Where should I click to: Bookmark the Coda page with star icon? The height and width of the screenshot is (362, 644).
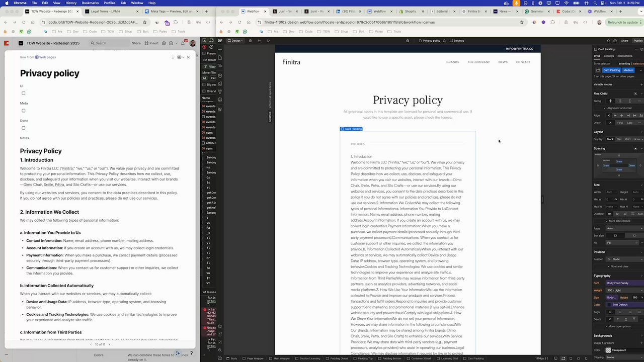(x=144, y=22)
